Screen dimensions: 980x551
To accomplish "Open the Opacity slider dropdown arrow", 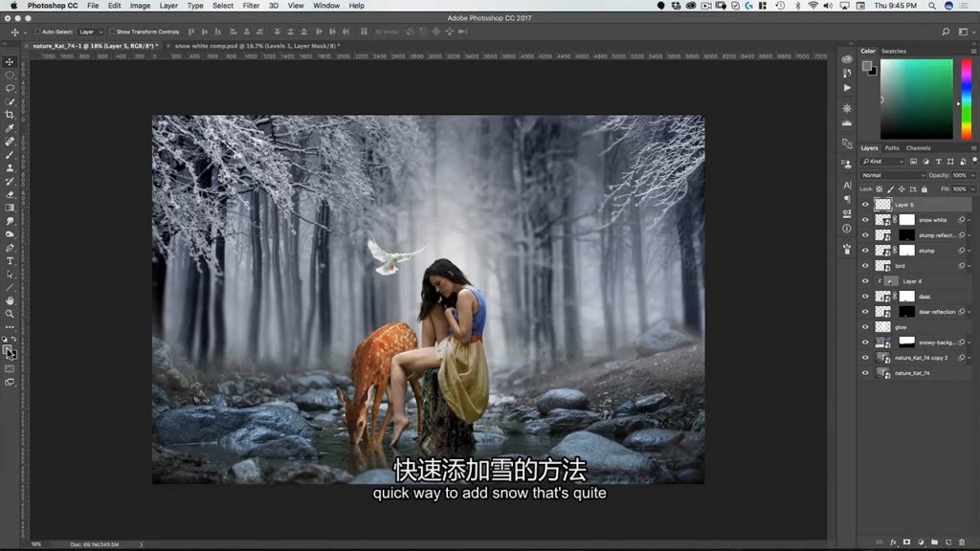I will click(972, 176).
